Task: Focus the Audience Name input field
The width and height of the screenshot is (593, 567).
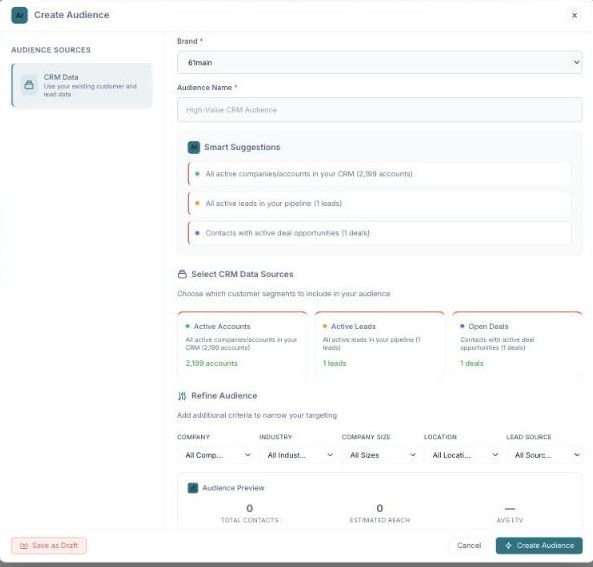Action: click(x=379, y=110)
